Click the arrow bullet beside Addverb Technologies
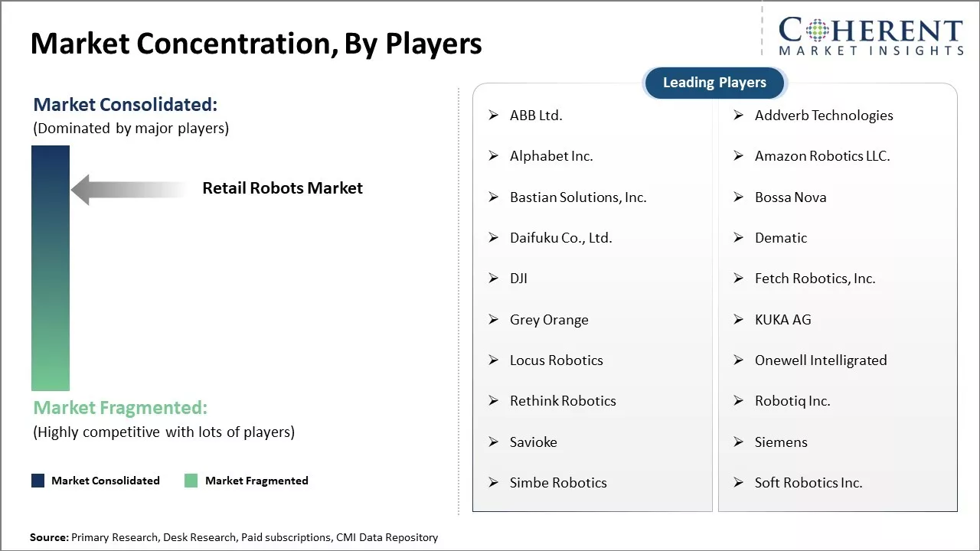The width and height of the screenshot is (980, 551). click(739, 116)
